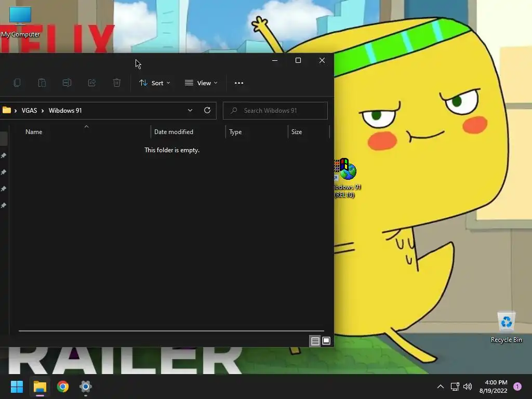The image size is (532, 399).
Task: Click the horizontal scrollbar in file list
Action: (x=171, y=330)
